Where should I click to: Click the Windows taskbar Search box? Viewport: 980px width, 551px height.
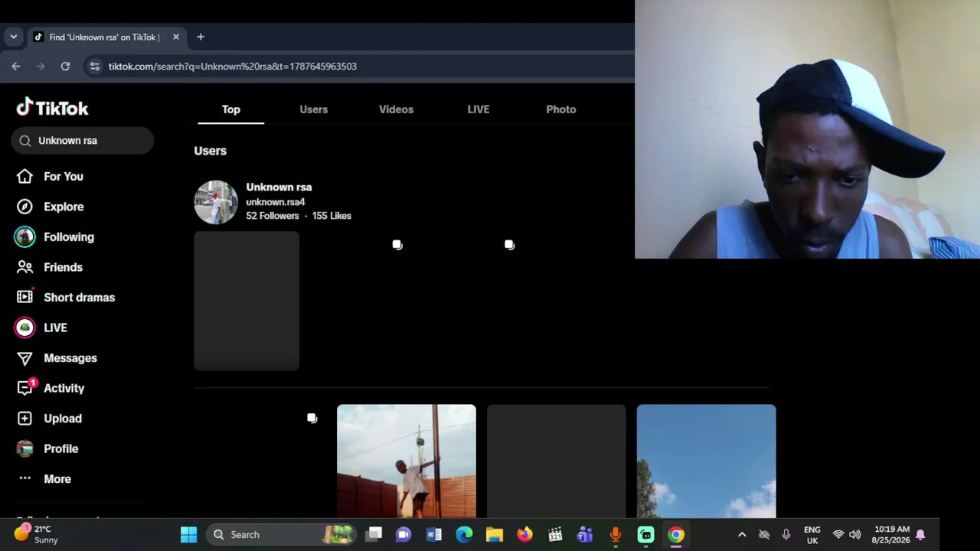click(x=280, y=535)
